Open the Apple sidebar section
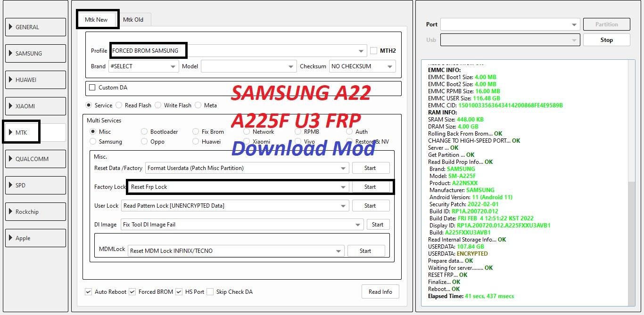This screenshot has width=644, height=315. (x=35, y=238)
